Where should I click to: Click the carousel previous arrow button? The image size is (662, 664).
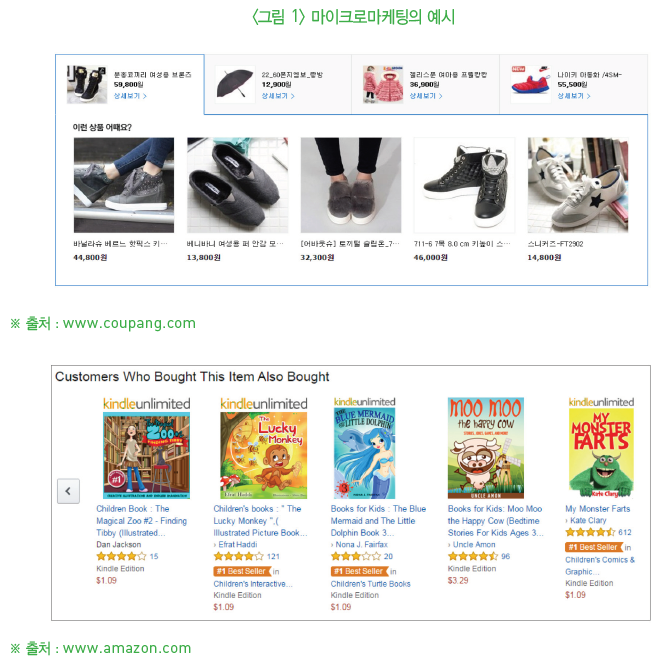tap(68, 491)
